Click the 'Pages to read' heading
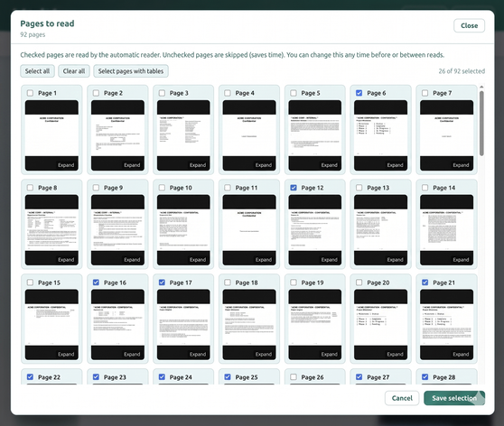 (x=47, y=23)
